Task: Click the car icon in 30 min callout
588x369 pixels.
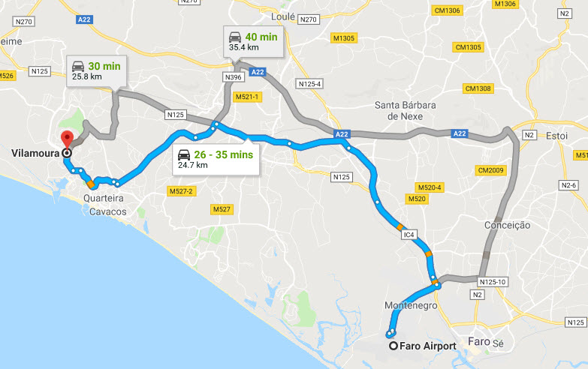Action: pyautogui.click(x=78, y=66)
